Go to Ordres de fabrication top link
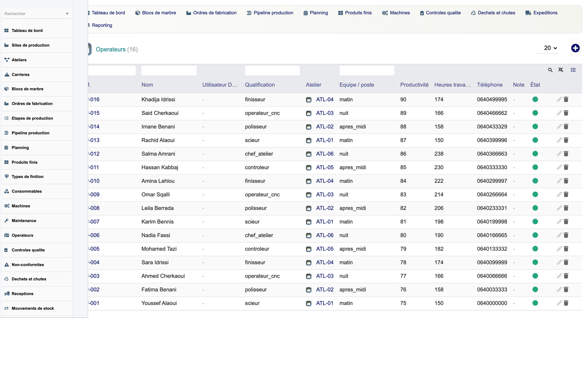Image resolution: width=588 pixels, height=367 pixels. [x=212, y=13]
